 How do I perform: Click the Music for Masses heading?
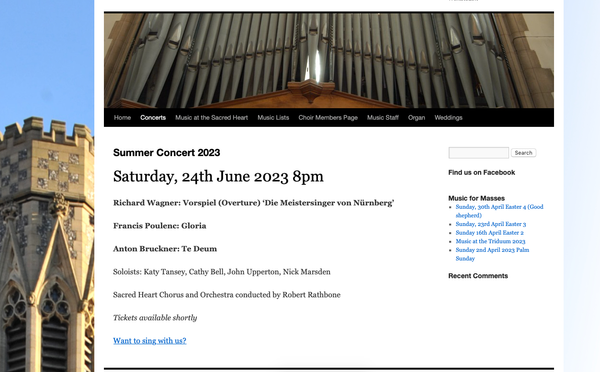tap(476, 198)
